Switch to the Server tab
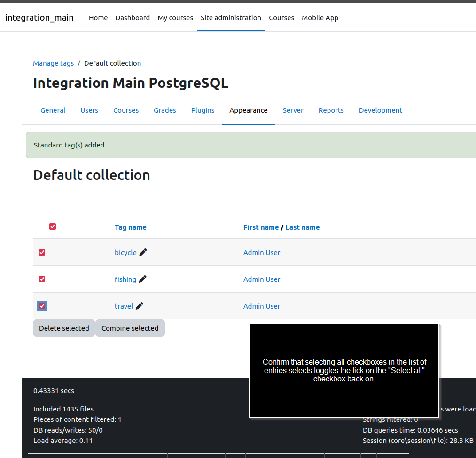 point(293,110)
